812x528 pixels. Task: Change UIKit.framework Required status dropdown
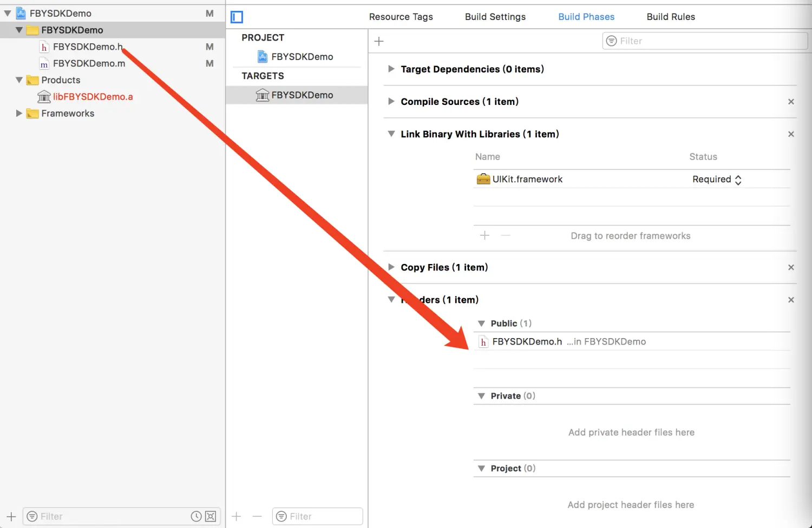tap(717, 180)
